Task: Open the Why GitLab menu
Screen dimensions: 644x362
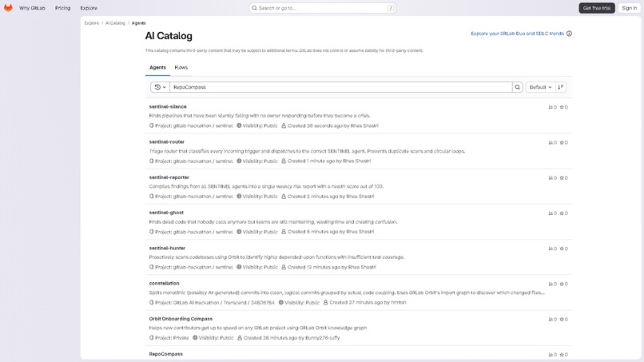Action: pyautogui.click(x=32, y=8)
